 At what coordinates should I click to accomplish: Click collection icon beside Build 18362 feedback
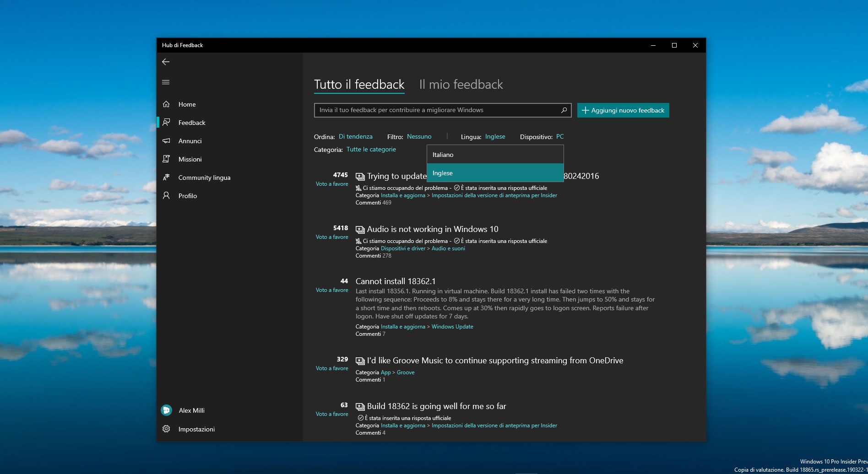tap(360, 407)
